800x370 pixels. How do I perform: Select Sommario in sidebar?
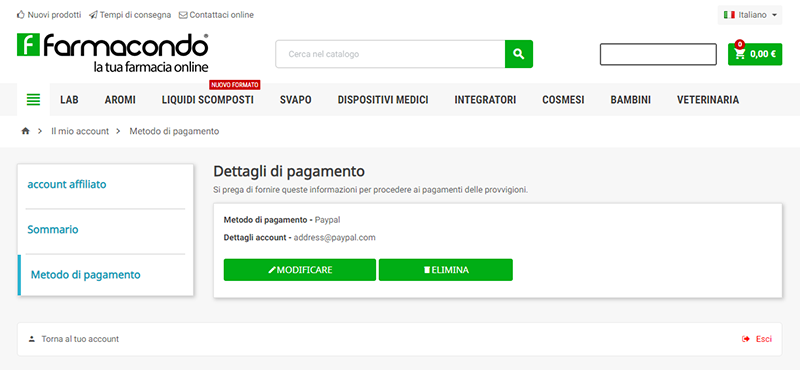(53, 230)
